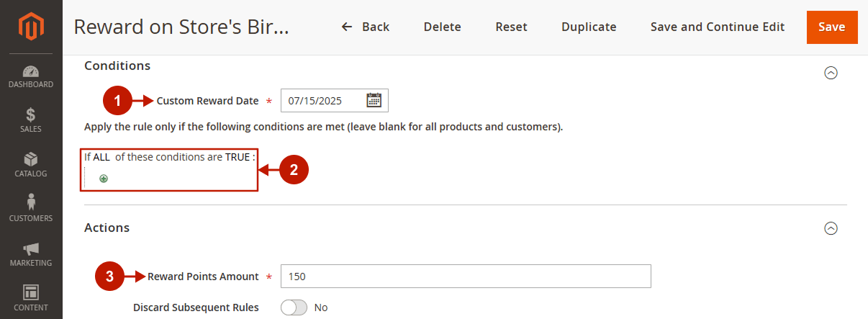Add a condition with green plus icon
The image size is (868, 319).
pos(104,179)
